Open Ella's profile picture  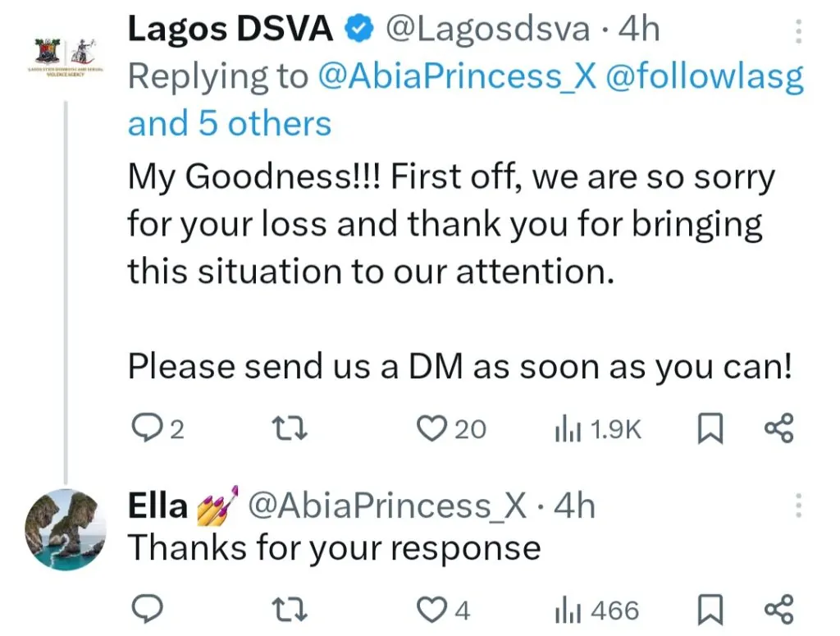pos(64,530)
